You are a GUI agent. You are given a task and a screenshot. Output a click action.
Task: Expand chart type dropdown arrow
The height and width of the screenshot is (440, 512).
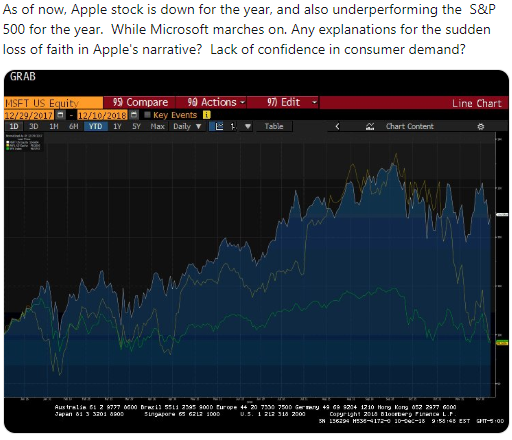tap(248, 126)
